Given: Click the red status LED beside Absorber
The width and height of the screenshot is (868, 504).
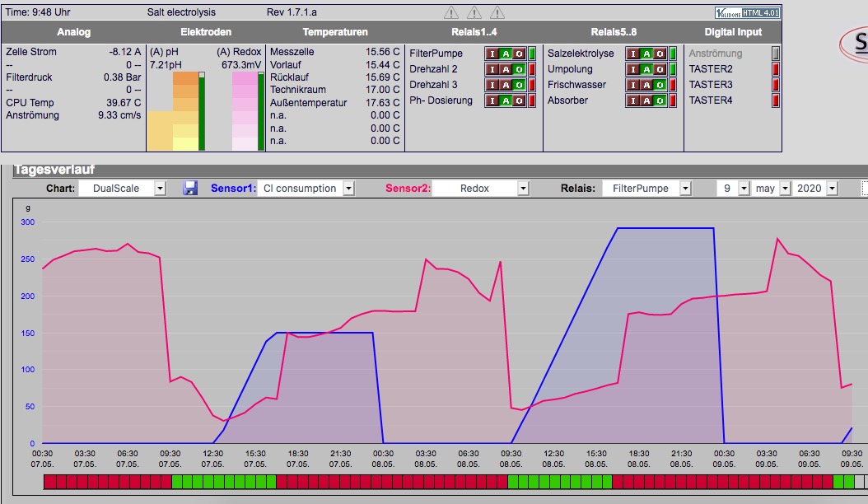Looking at the screenshot, I should (x=673, y=100).
